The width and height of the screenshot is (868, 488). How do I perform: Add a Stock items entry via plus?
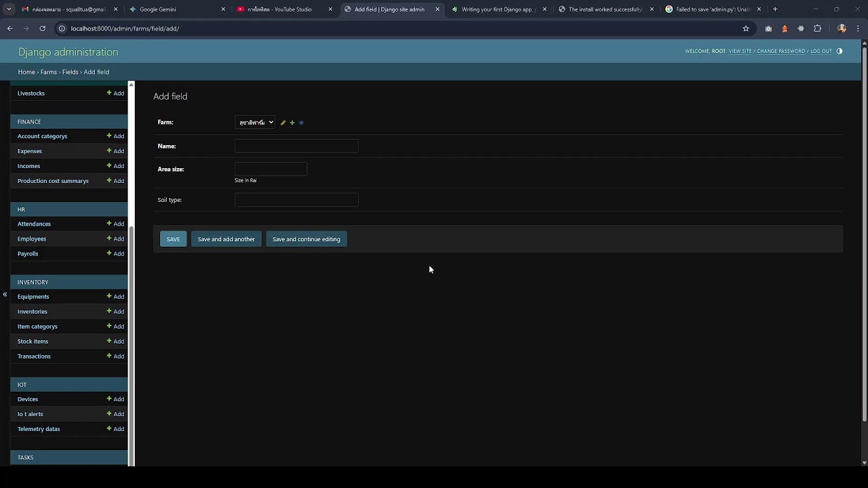[x=115, y=342]
